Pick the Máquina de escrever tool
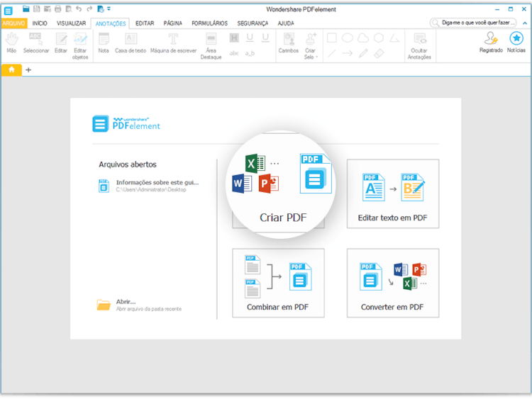The height and width of the screenshot is (399, 532). pyautogui.click(x=173, y=43)
